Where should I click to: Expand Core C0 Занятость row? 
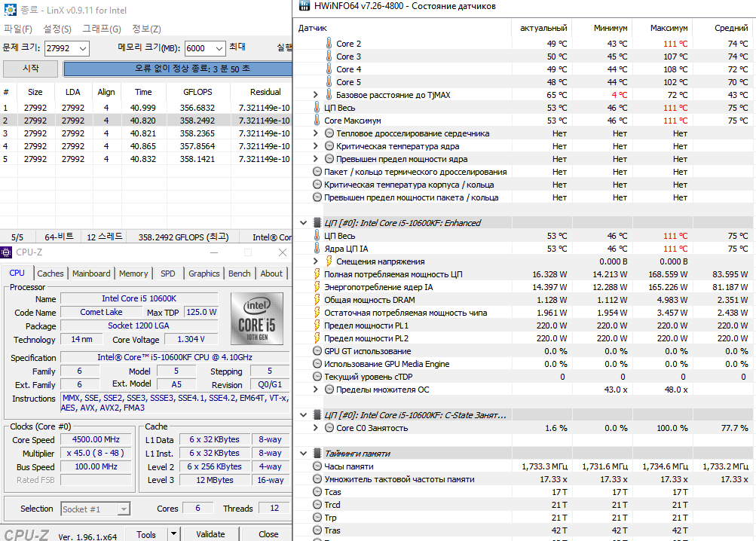point(316,428)
